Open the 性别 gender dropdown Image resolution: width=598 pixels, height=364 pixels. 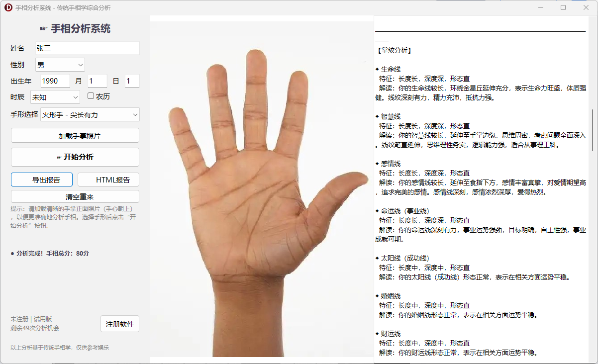pyautogui.click(x=60, y=64)
